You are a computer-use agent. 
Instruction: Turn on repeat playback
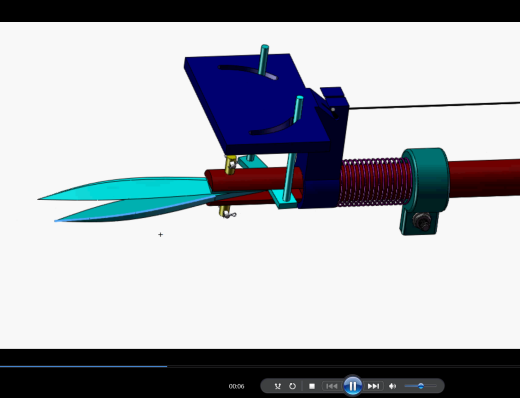tap(292, 386)
